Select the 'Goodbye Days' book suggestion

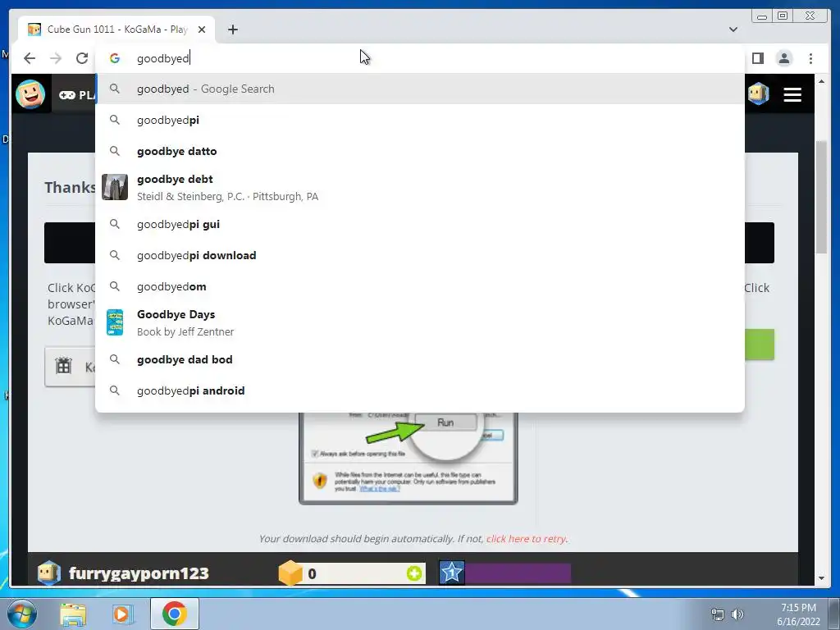[x=420, y=322]
